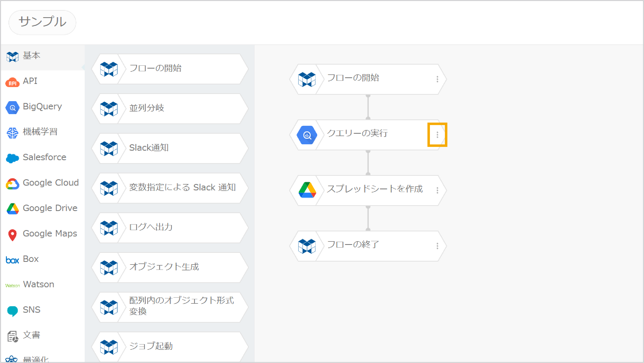Open three-dot menu on スプレッドシートを作成 block
The image size is (644, 363).
click(437, 190)
